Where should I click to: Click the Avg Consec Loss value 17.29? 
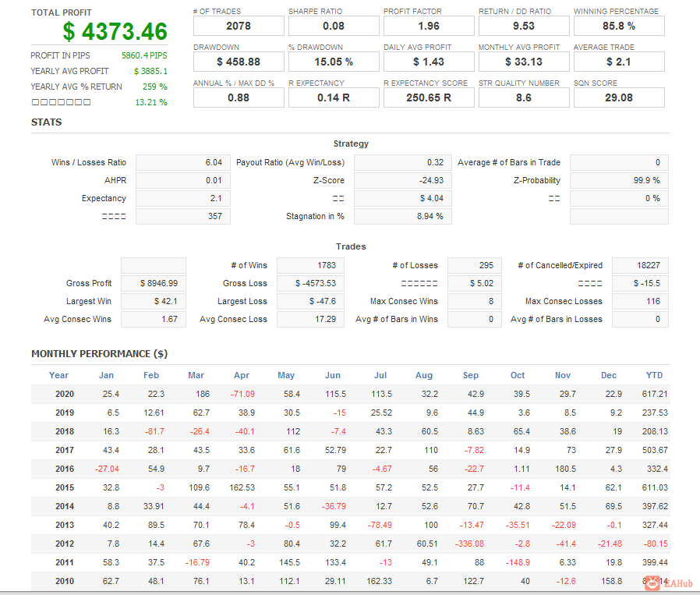pos(310,319)
